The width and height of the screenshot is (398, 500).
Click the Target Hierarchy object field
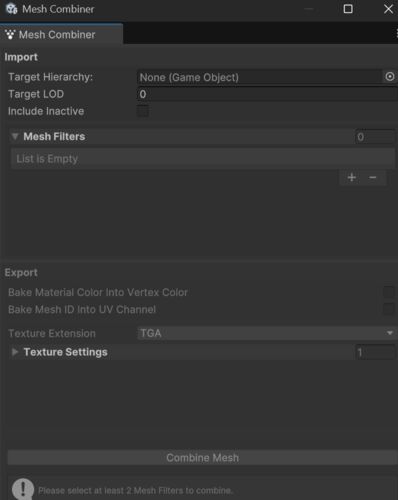[x=260, y=77]
